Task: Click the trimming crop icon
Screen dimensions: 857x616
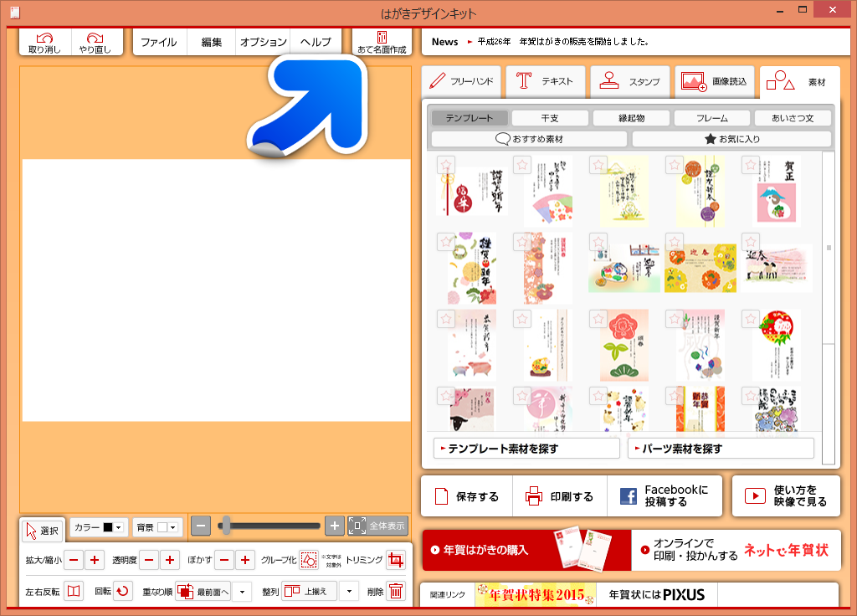Action: 396,560
